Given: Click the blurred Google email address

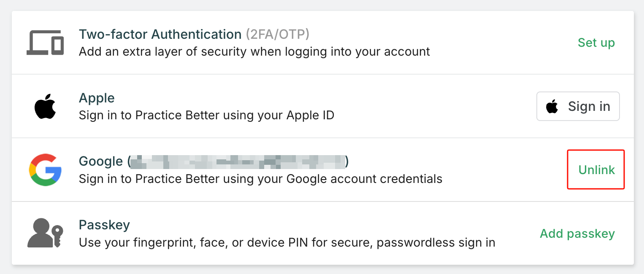Looking at the screenshot, I should 238,161.
